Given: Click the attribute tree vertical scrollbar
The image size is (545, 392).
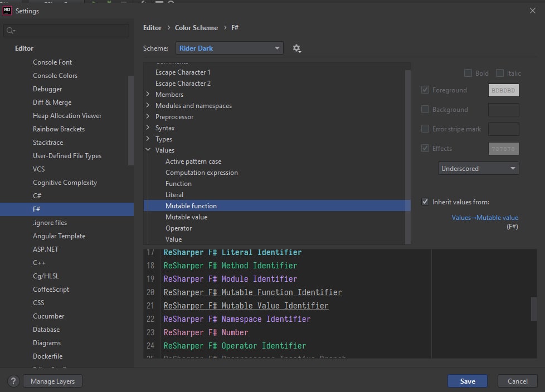Looking at the screenshot, I should (x=408, y=157).
